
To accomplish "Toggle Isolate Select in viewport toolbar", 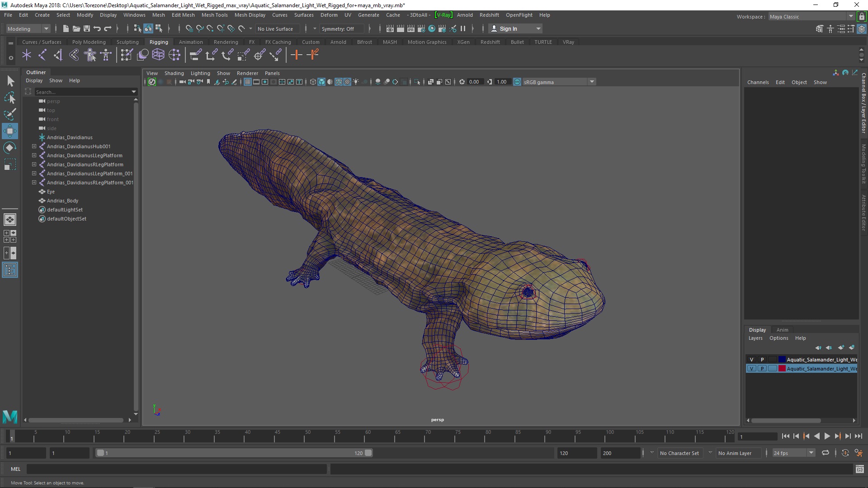I will [x=417, y=82].
